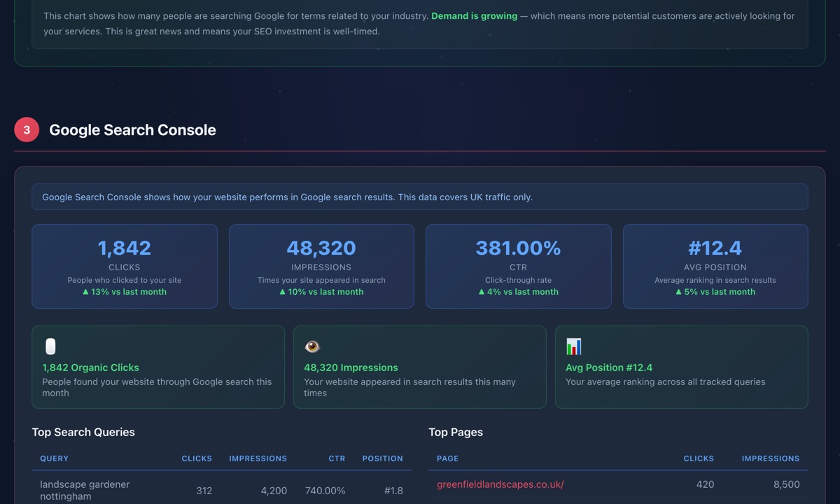
Task: Click the 13% vs last month indicator
Action: tap(125, 292)
